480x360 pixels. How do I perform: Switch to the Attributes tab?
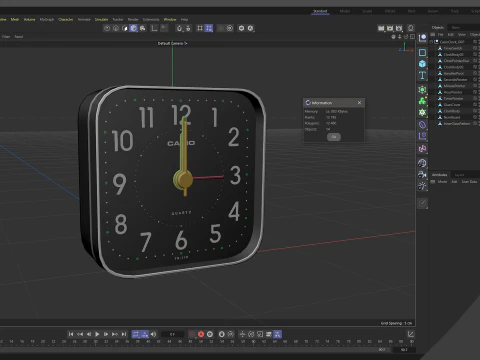pos(439,175)
